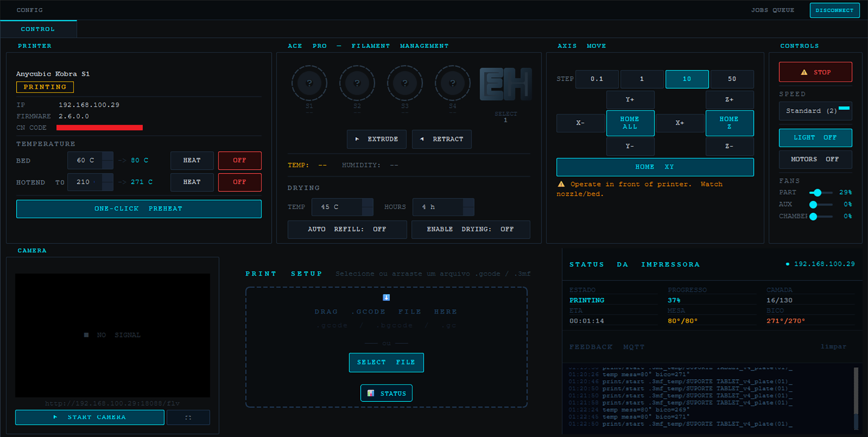Adjust drying HOURS 4 h stepper

point(468,207)
